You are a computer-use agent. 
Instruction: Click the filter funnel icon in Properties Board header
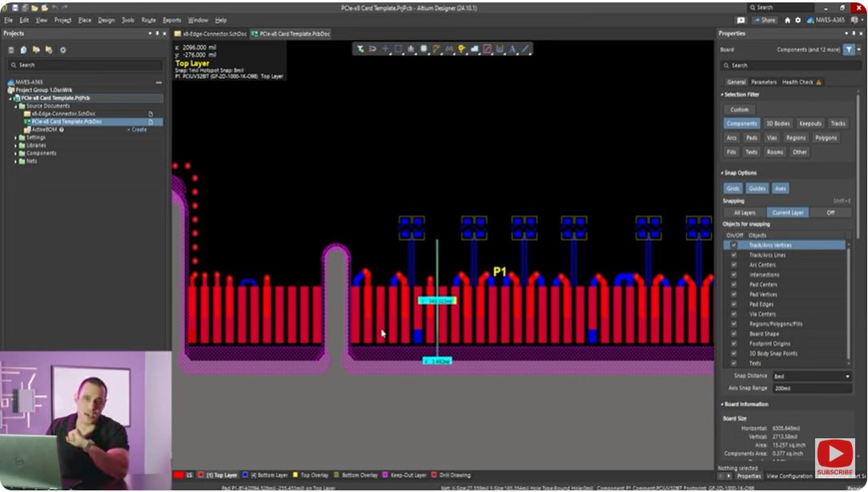tap(848, 50)
